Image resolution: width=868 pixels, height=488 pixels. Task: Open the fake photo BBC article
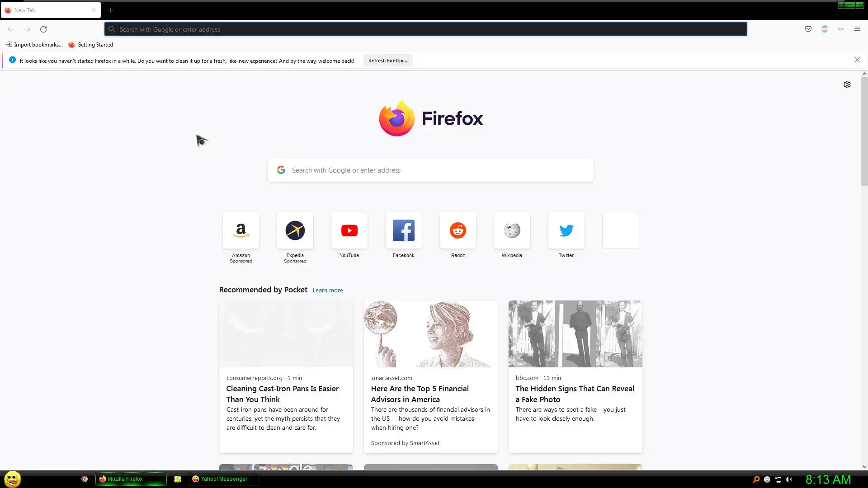(575, 394)
